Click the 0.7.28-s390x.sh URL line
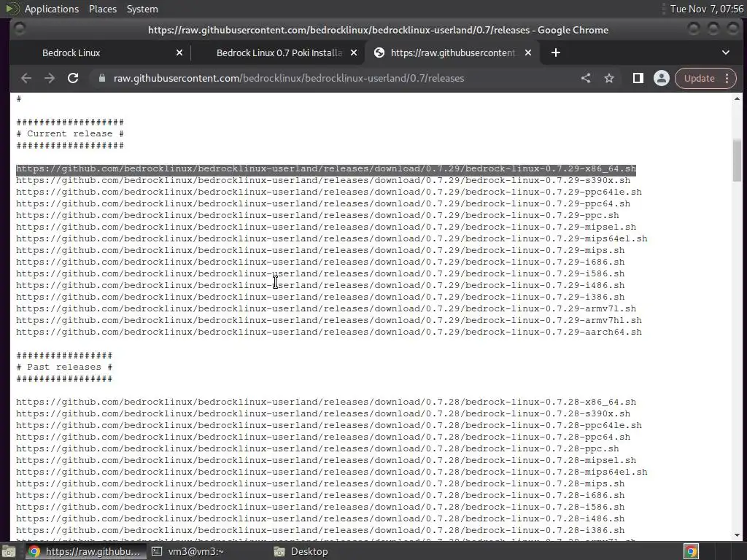 click(323, 414)
